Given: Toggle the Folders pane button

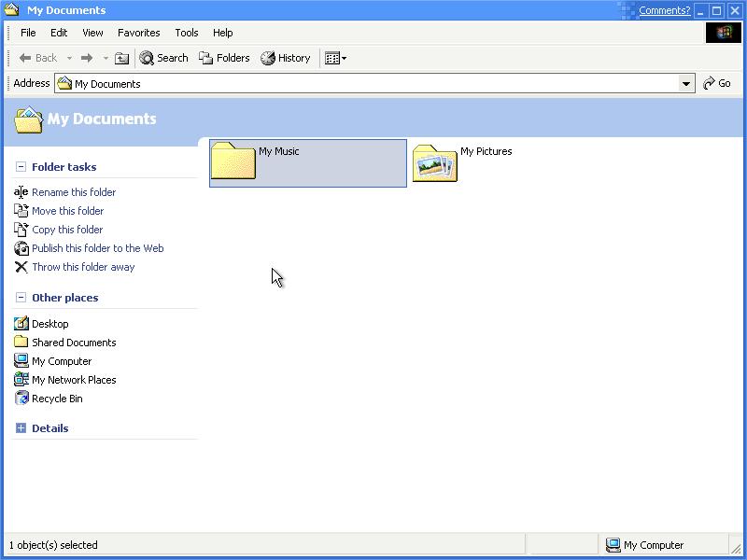Looking at the screenshot, I should pyautogui.click(x=224, y=58).
